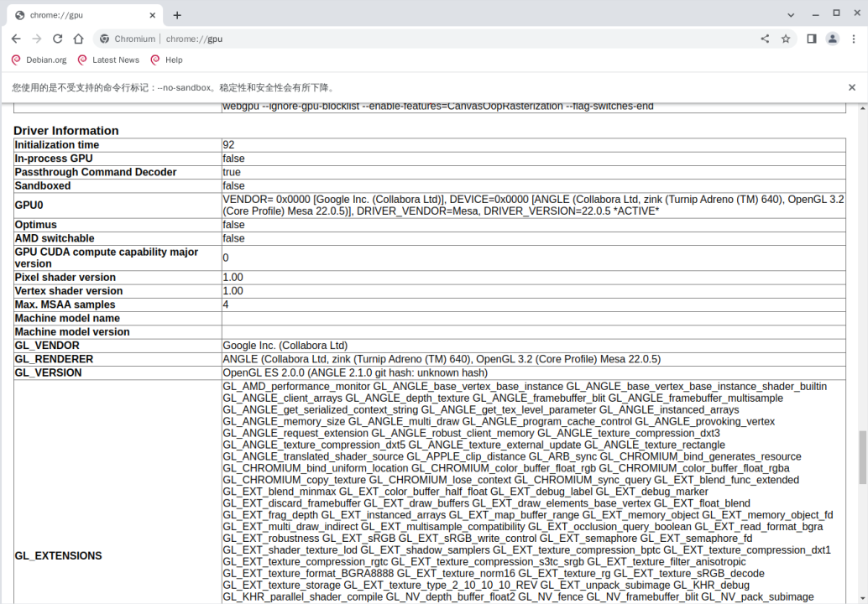The image size is (868, 604).
Task: Click the browser back arrow button
Action: point(16,39)
